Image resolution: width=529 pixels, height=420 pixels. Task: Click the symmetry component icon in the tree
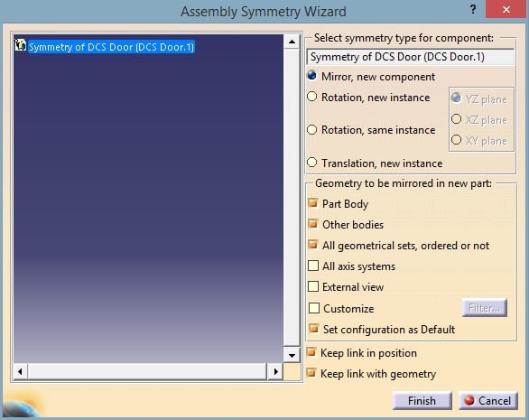point(20,45)
